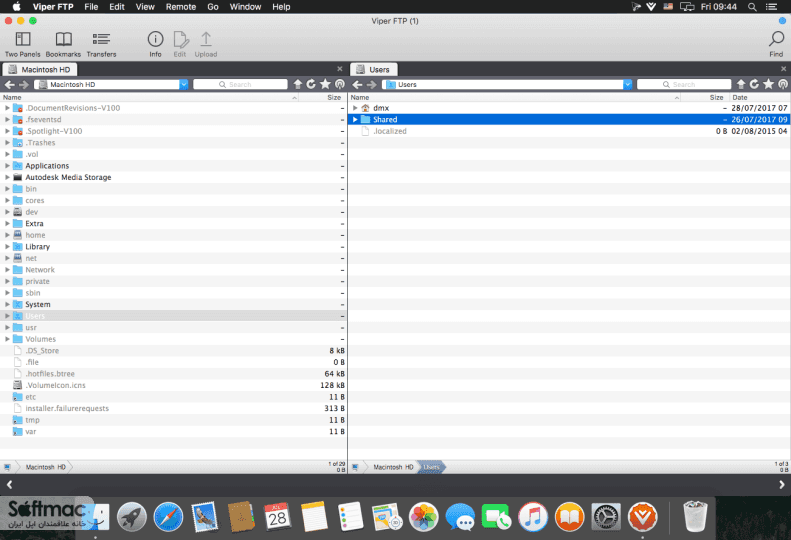791x540 pixels.
Task: Expand the Library folder
Action: tap(7, 246)
